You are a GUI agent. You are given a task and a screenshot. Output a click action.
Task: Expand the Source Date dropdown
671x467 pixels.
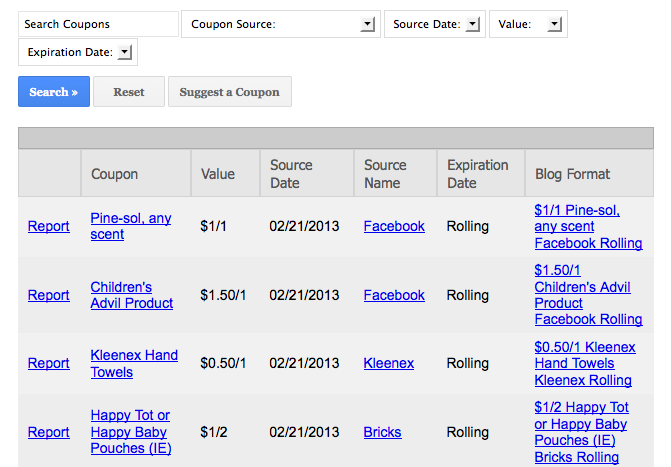(x=434, y=24)
